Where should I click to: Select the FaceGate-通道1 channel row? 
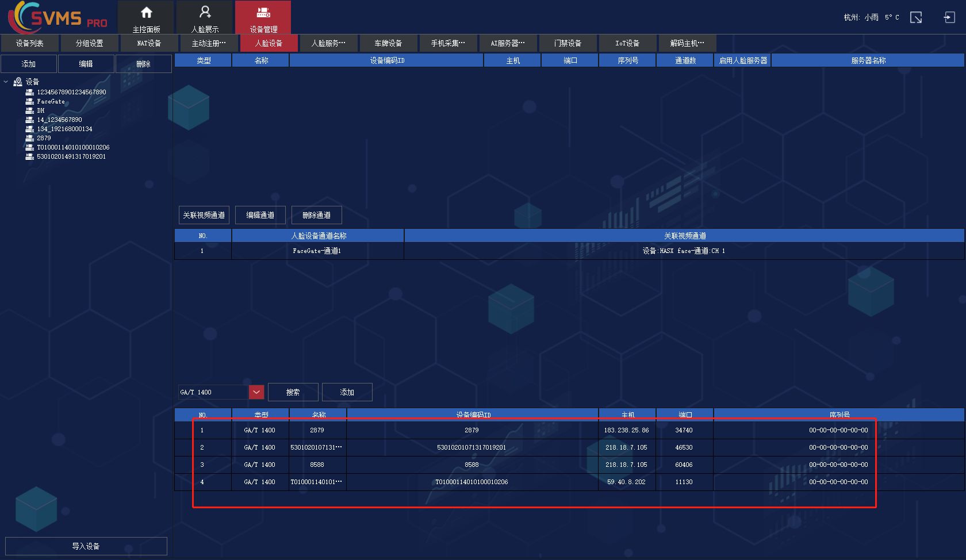[x=317, y=251]
